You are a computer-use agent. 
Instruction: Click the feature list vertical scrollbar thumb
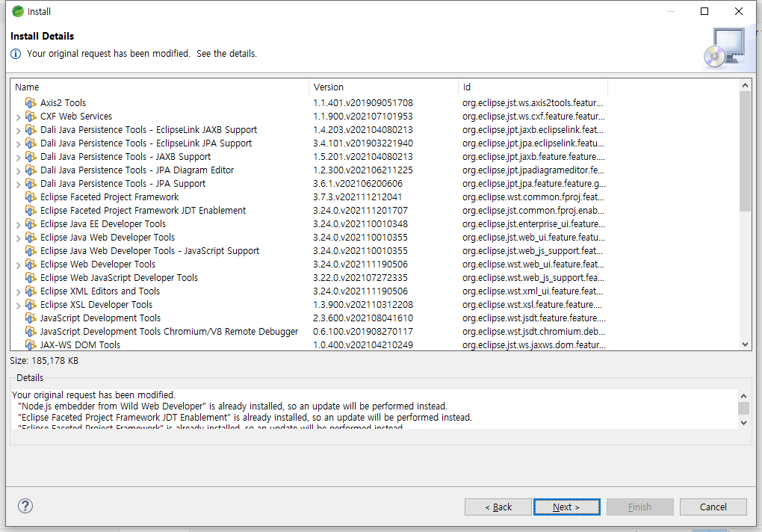pos(745,151)
